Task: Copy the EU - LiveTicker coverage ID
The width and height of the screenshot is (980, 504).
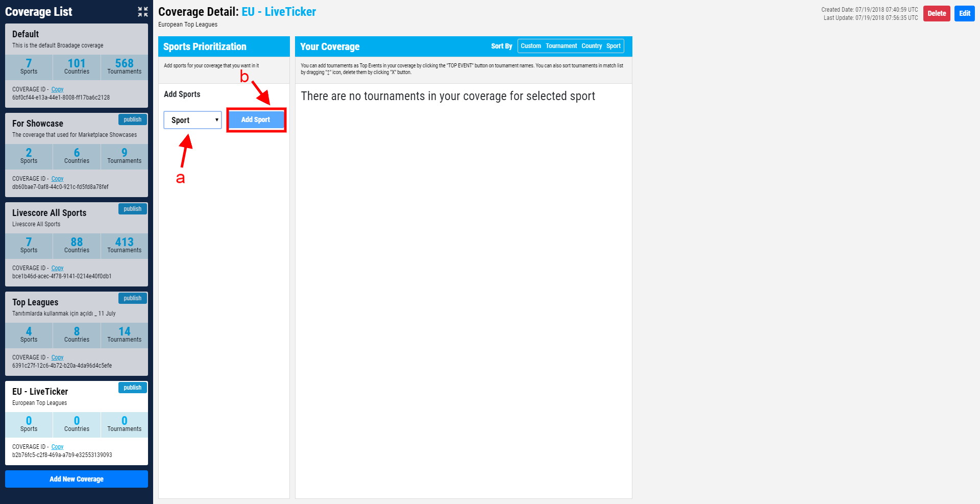Action: 57,447
